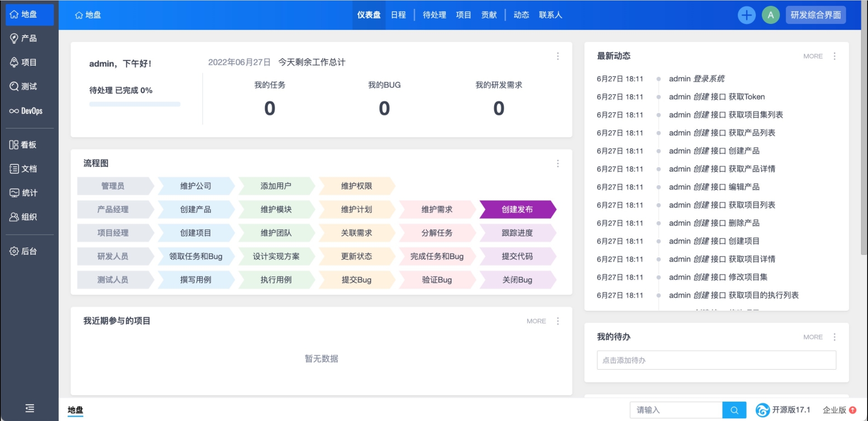This screenshot has height=421, width=868.
Task: Open 我近期参与的项目 block's three-dot menu
Action: (558, 321)
